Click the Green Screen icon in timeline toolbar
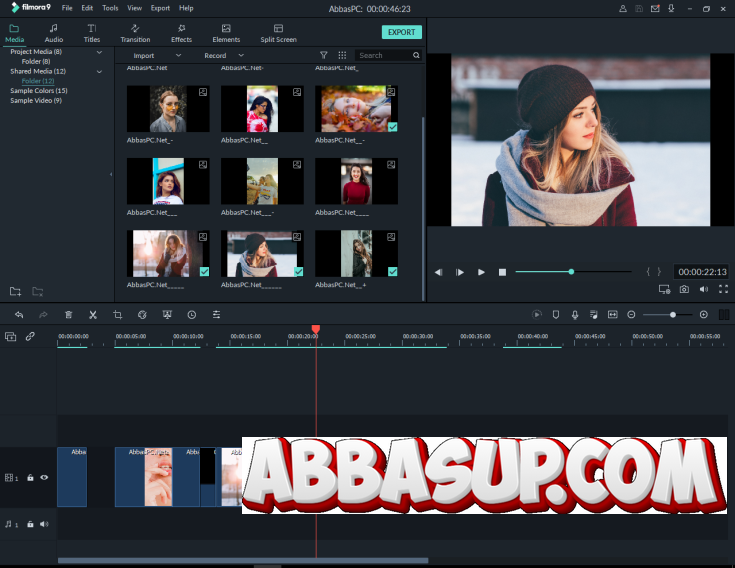735x568 pixels. (x=167, y=314)
